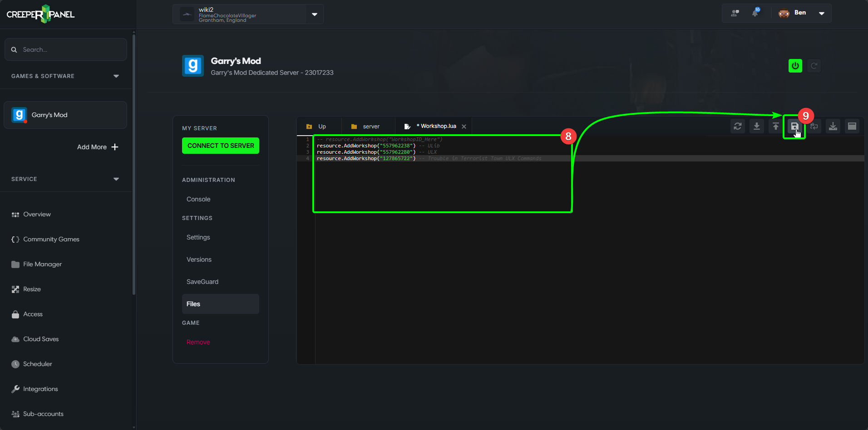The image size is (868, 430).
Task: Click the Garry's Mod sidebar icon
Action: (19, 115)
